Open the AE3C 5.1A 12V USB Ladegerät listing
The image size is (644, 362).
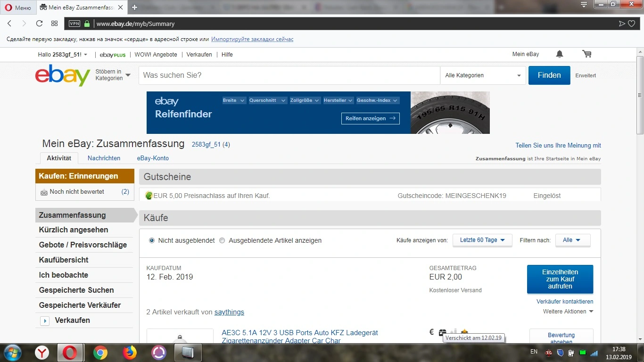[x=300, y=337]
